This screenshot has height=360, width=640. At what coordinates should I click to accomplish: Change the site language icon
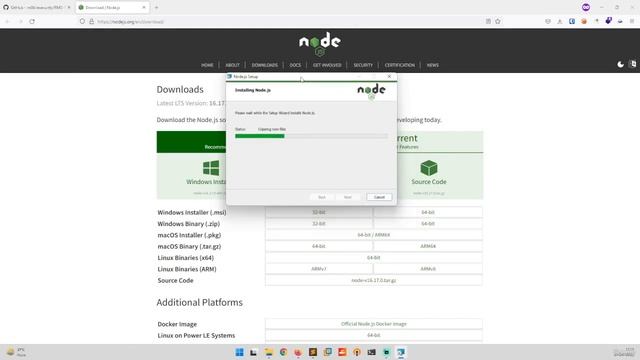tap(633, 64)
